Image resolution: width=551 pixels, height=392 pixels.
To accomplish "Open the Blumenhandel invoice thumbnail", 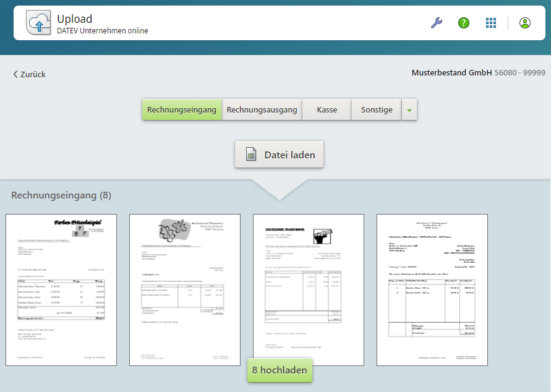I will point(308,289).
